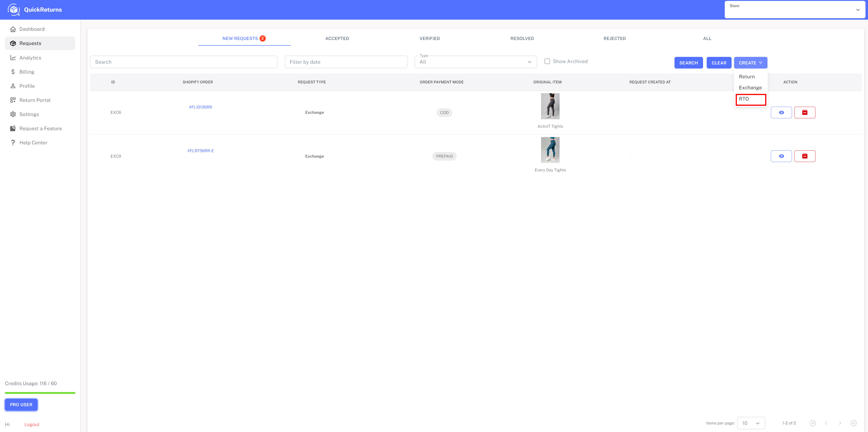The image size is (868, 432).
Task: Open the Store selector dropdown
Action: 795,10
